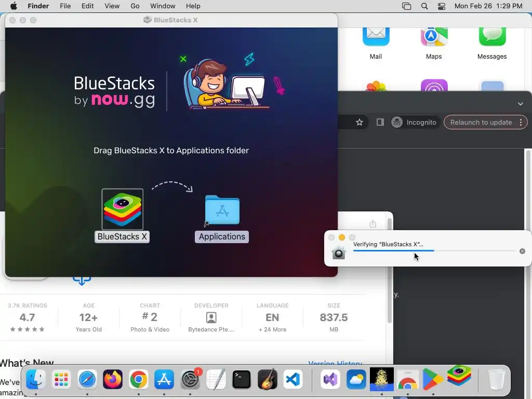Open Chrome three-dot menu
The image size is (532, 399).
point(521,122)
